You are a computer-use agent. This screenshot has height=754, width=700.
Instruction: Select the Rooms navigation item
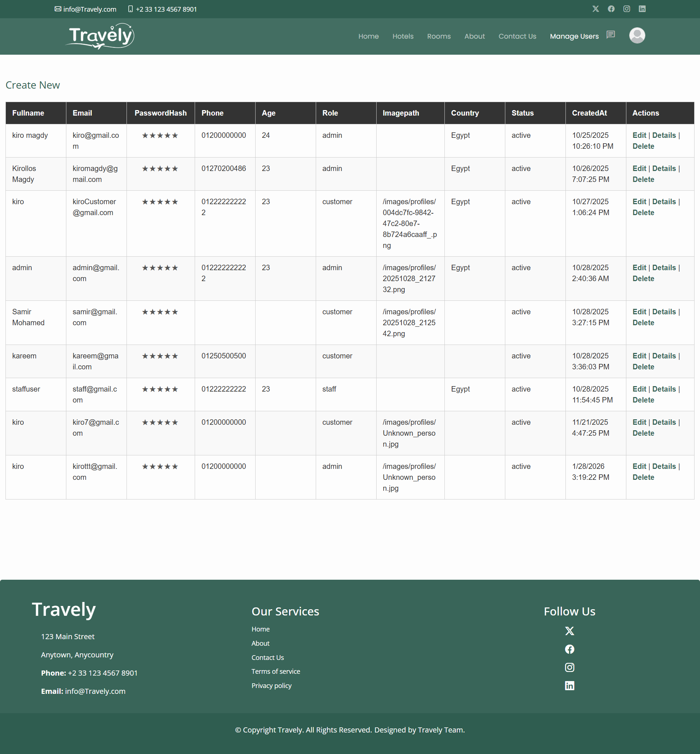point(439,36)
